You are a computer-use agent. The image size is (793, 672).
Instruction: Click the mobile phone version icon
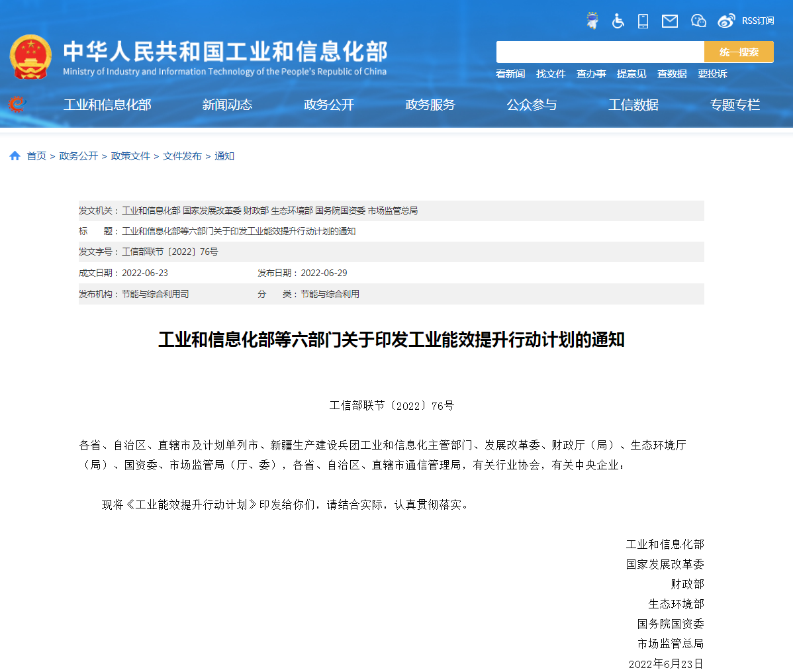coord(643,21)
